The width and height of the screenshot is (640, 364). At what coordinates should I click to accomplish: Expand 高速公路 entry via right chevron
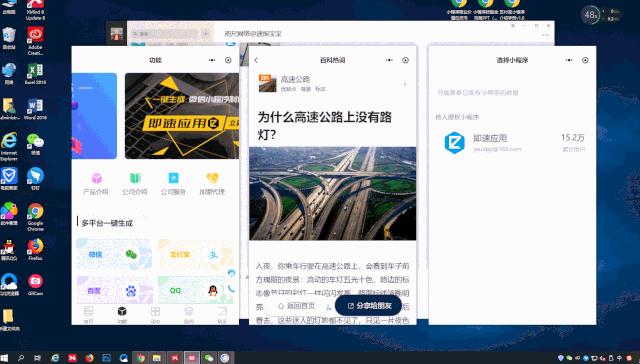(x=405, y=84)
